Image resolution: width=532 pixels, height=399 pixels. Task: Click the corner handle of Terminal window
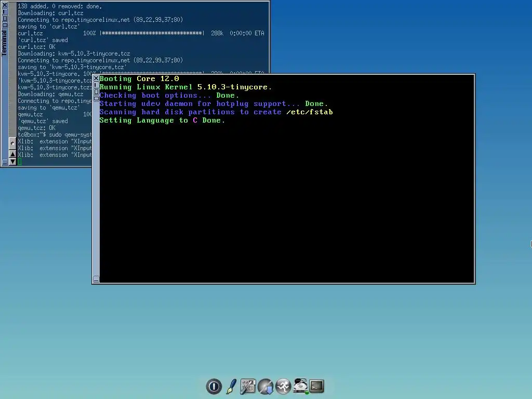tap(5, 162)
